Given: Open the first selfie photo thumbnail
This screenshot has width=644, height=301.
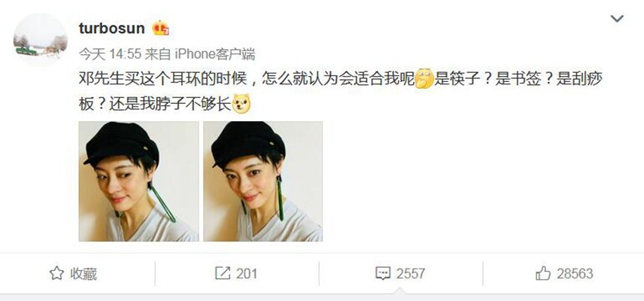Looking at the screenshot, I should [x=139, y=181].
